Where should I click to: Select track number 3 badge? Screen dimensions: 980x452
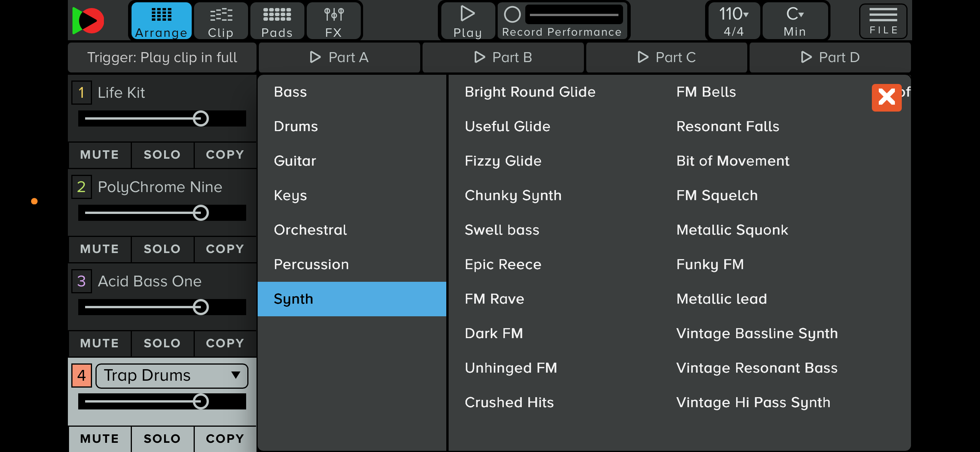[81, 281]
